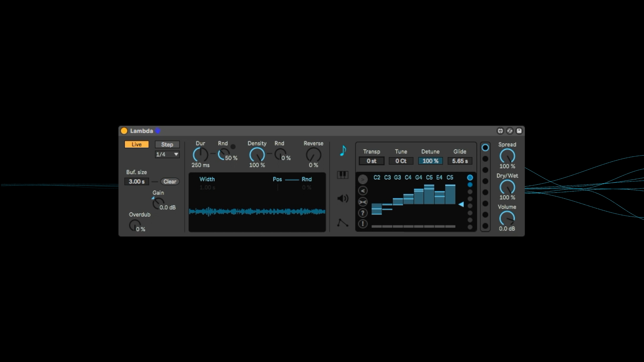Click the Density knob
644x362 pixels.
pyautogui.click(x=257, y=155)
